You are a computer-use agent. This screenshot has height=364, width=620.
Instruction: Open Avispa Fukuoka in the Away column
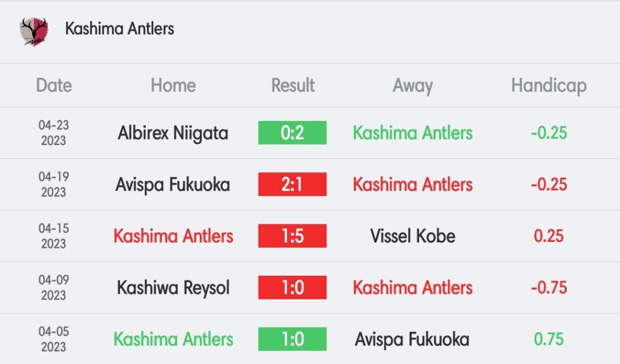coord(412,339)
